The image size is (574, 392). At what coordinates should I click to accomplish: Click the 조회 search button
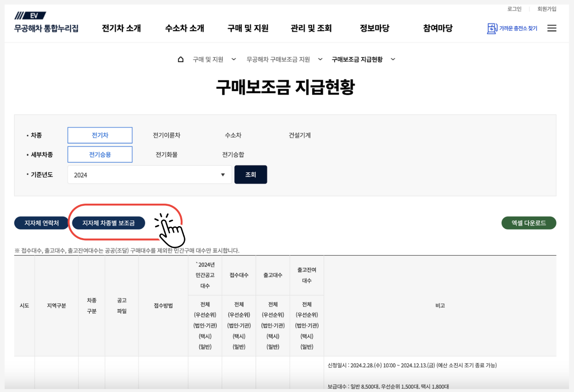coord(250,174)
